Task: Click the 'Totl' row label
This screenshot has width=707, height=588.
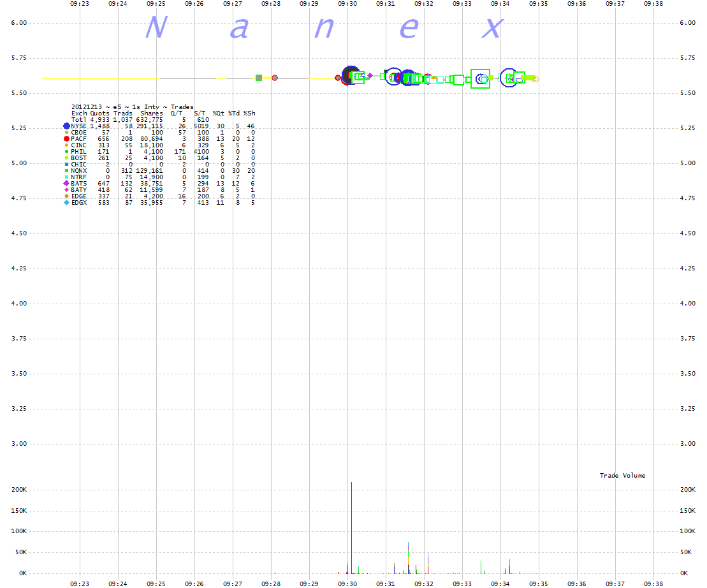Action: 79,119
